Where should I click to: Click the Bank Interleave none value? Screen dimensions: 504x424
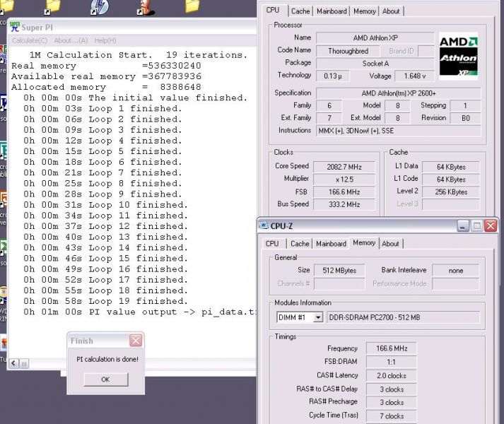click(455, 271)
